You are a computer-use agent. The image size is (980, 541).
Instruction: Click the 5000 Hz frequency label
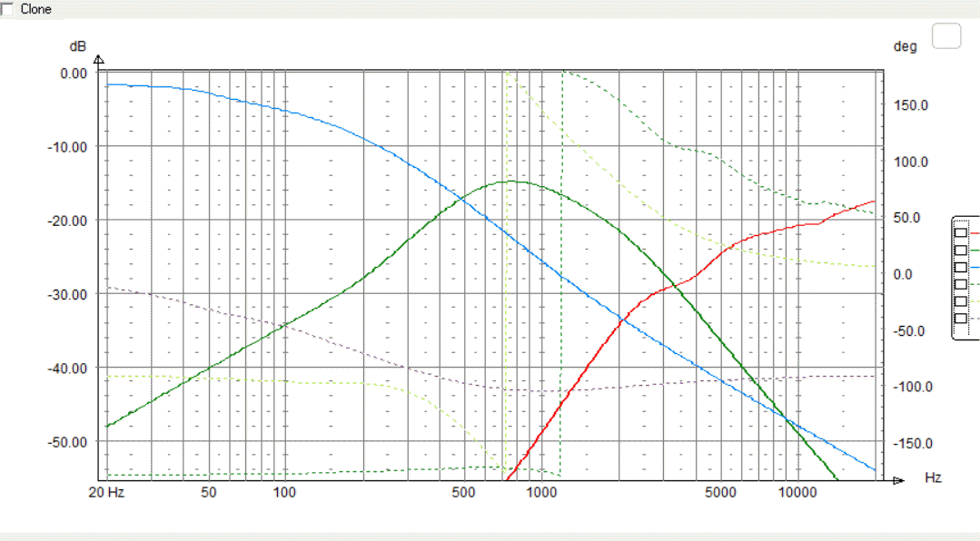click(x=720, y=493)
